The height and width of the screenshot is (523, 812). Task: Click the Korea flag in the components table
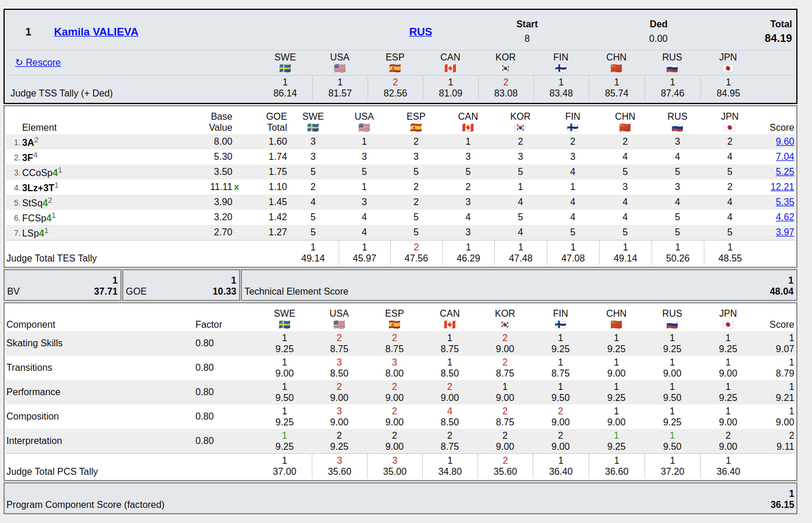tap(505, 325)
